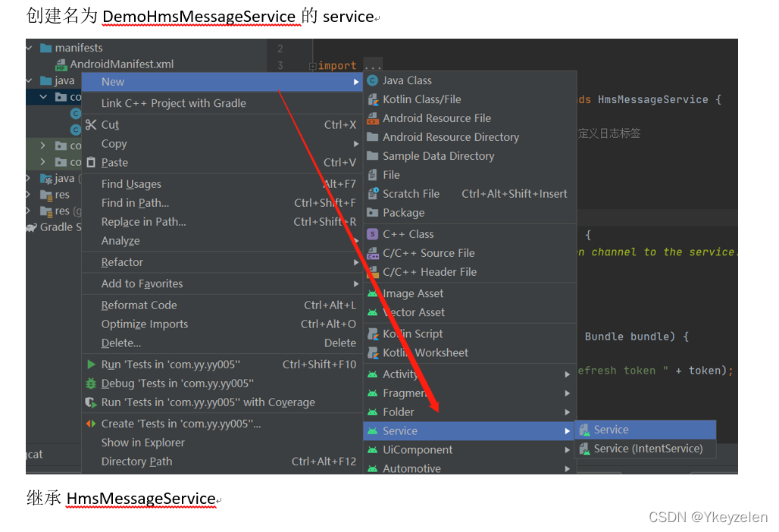Click the Android Resource Directory folder icon
Image resolution: width=779 pixels, height=532 pixels.
[373, 136]
